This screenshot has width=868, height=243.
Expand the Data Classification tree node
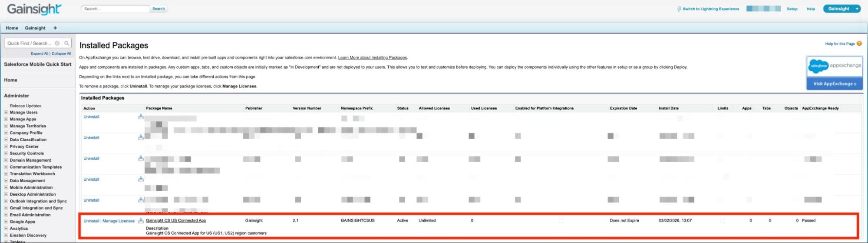click(x=6, y=140)
